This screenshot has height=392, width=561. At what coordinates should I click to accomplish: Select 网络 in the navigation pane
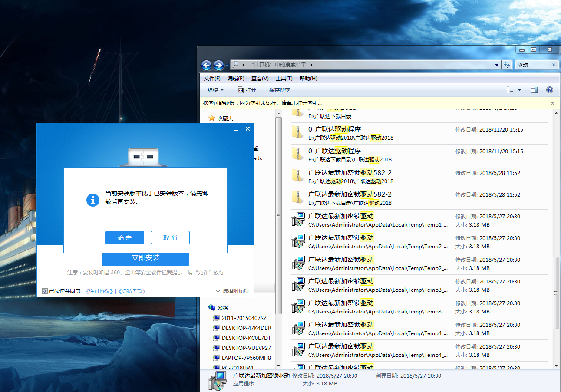223,308
